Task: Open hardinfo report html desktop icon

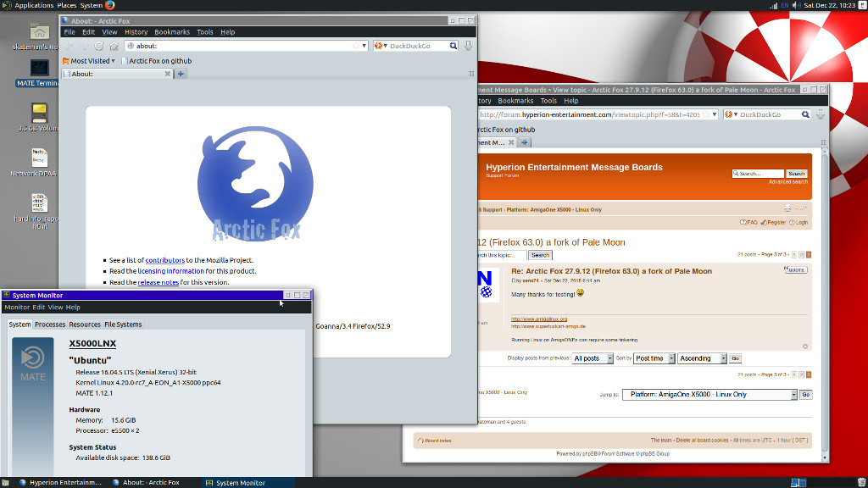Action: (39, 203)
